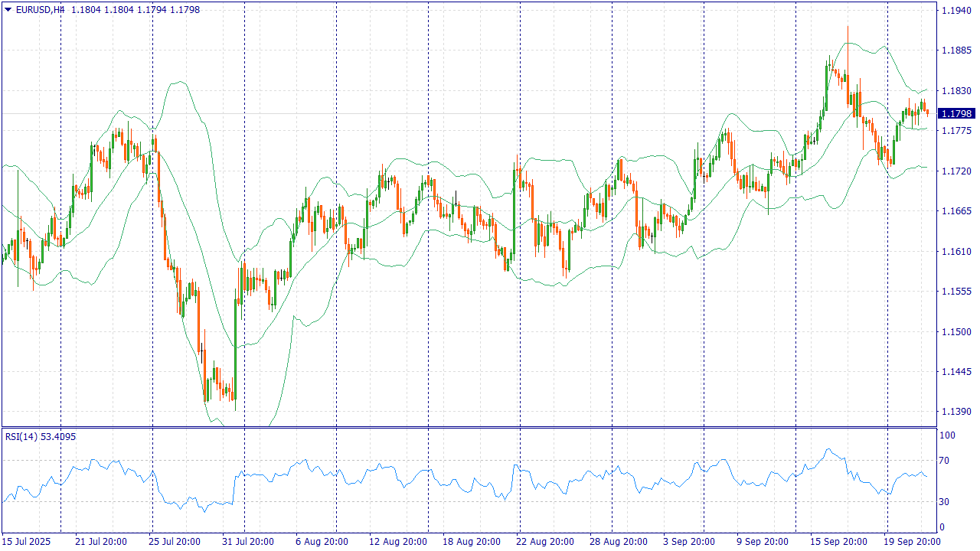Click the 15 Jul 2025 date label

pyautogui.click(x=28, y=542)
